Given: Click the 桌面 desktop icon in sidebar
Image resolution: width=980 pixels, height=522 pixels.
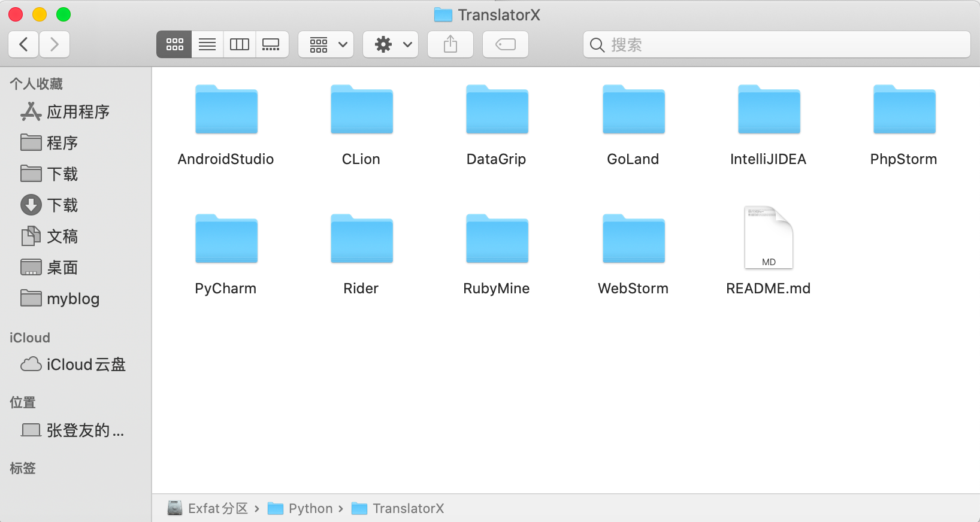Looking at the screenshot, I should coord(31,267).
